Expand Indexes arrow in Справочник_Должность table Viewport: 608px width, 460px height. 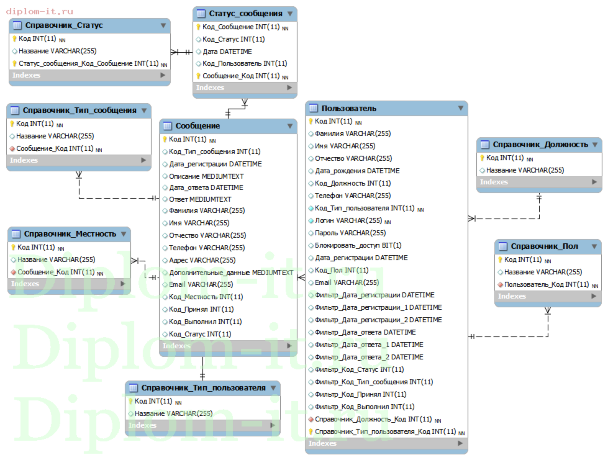tap(594, 182)
